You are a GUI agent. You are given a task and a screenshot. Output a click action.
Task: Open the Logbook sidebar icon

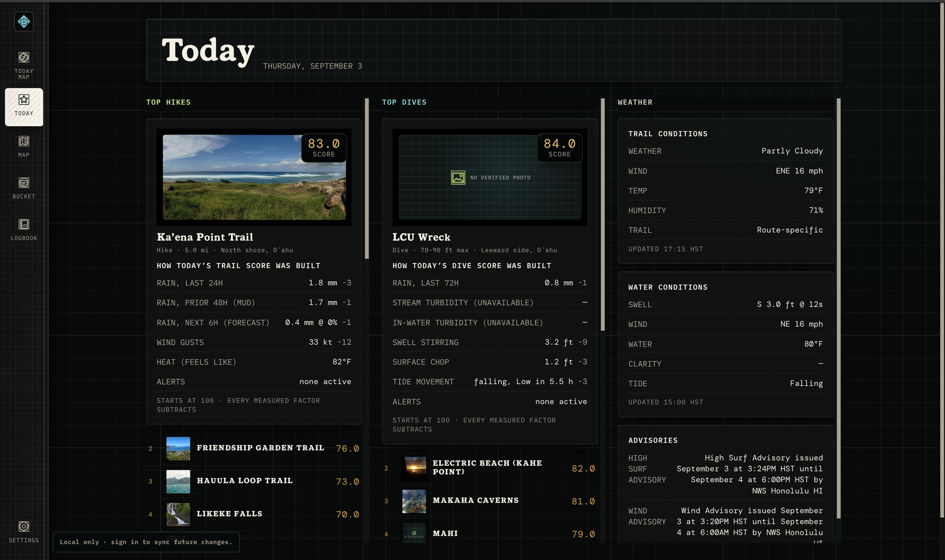click(24, 224)
